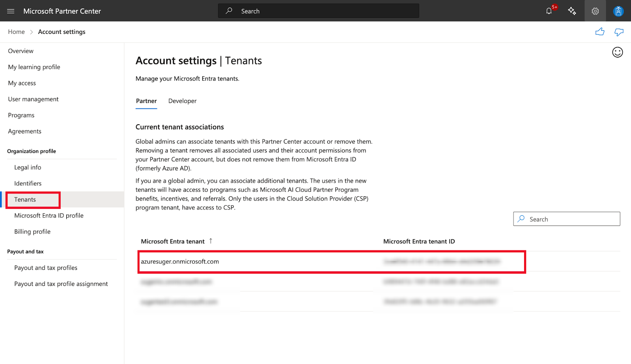Open Programs in the sidebar
This screenshot has height=364, width=631.
click(x=21, y=115)
